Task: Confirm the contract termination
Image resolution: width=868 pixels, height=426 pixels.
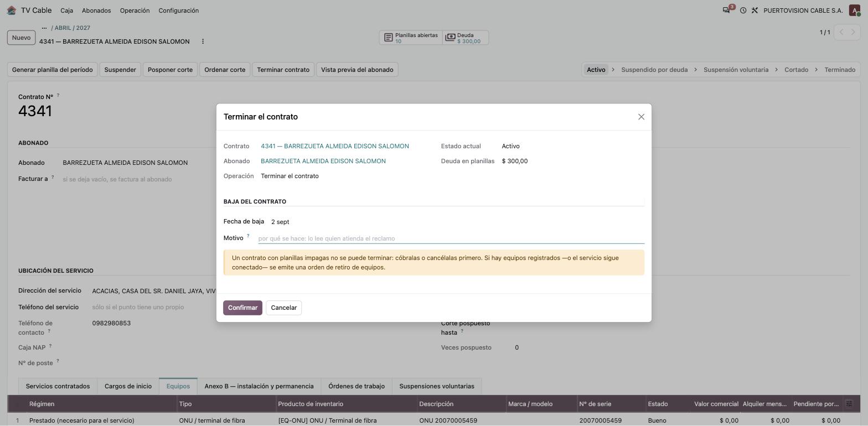Action: tap(242, 308)
